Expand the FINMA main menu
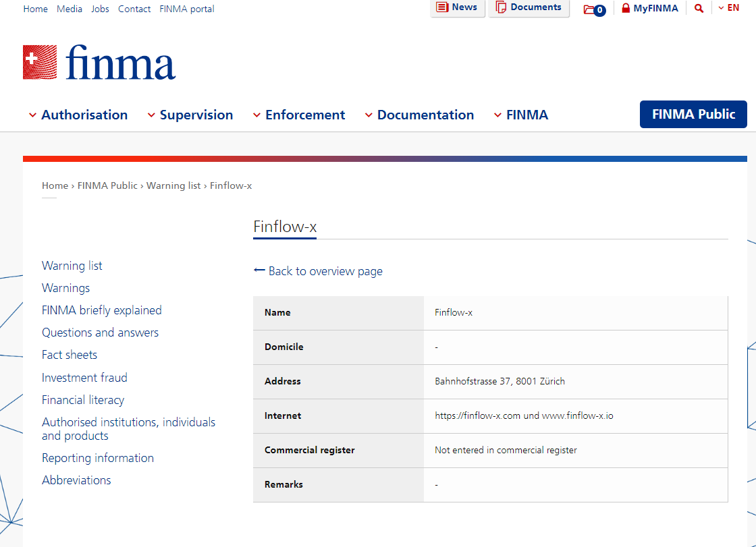The image size is (756, 547). (521, 115)
